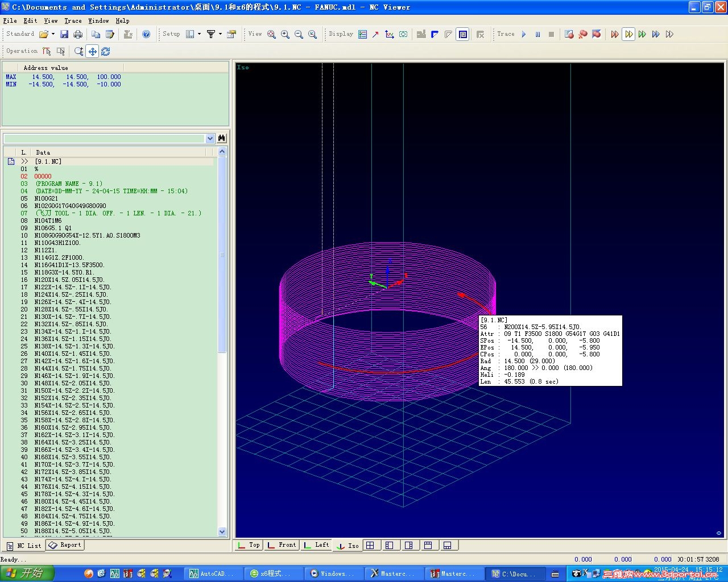Click the Trace stop button

click(x=551, y=34)
